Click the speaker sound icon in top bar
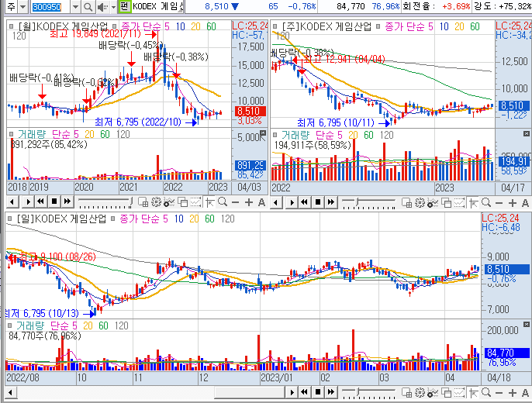Viewport: 532px width, 403px height. click(102, 6)
